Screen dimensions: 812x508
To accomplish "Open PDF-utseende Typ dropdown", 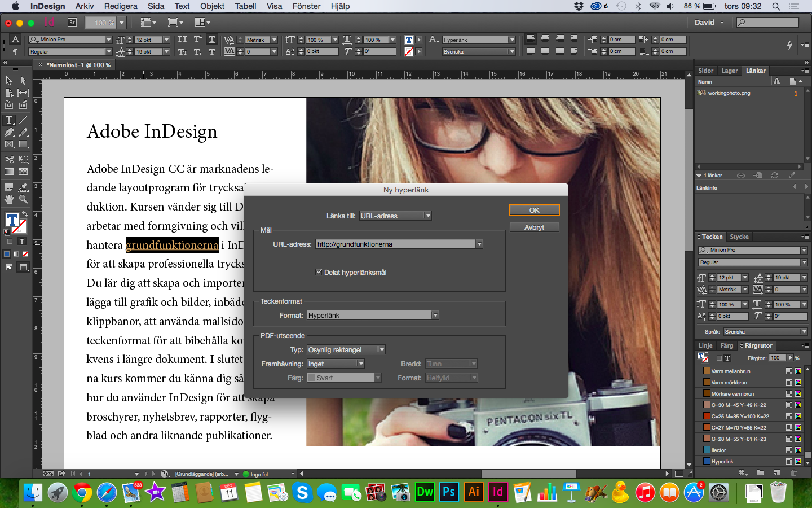I will pos(346,350).
